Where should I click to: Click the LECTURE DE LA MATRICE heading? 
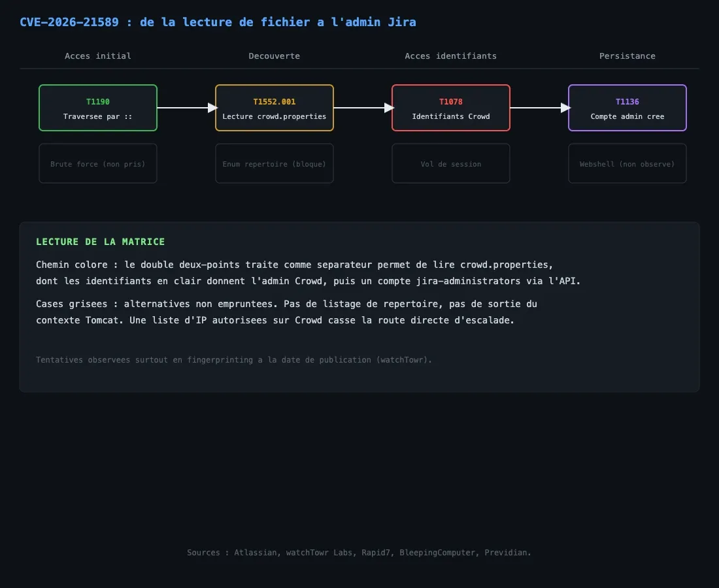[x=101, y=242]
